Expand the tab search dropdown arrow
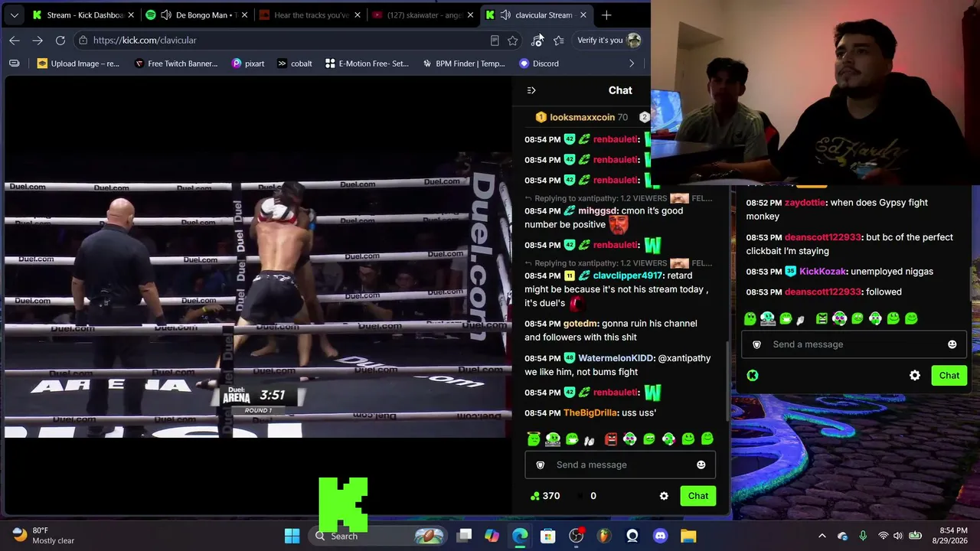Viewport: 980px width, 551px height. tap(14, 15)
